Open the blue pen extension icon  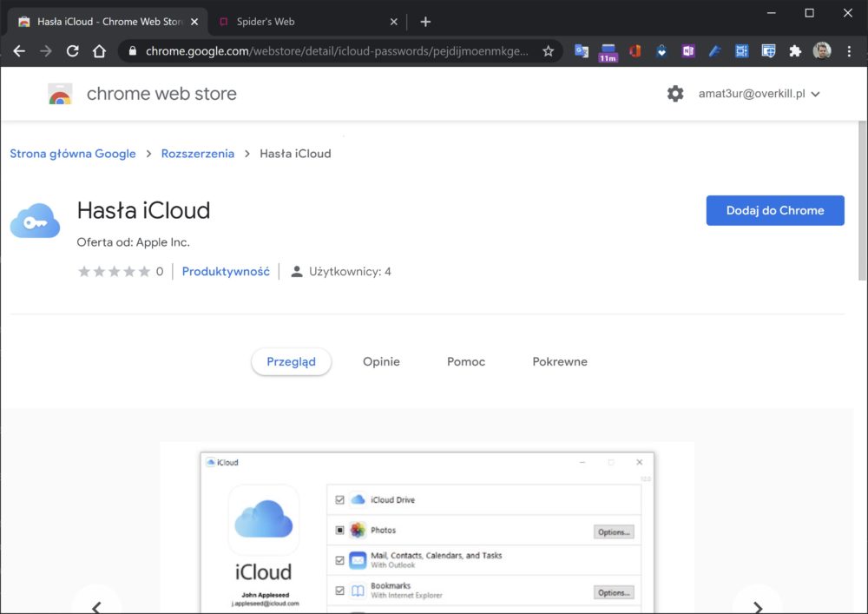point(714,51)
